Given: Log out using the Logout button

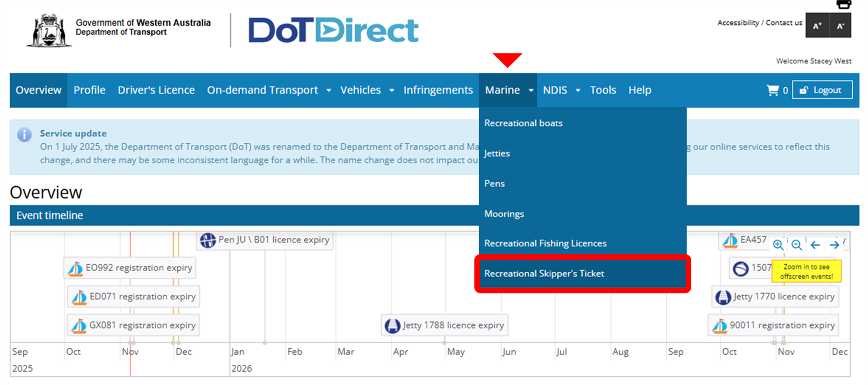Looking at the screenshot, I should [x=822, y=90].
